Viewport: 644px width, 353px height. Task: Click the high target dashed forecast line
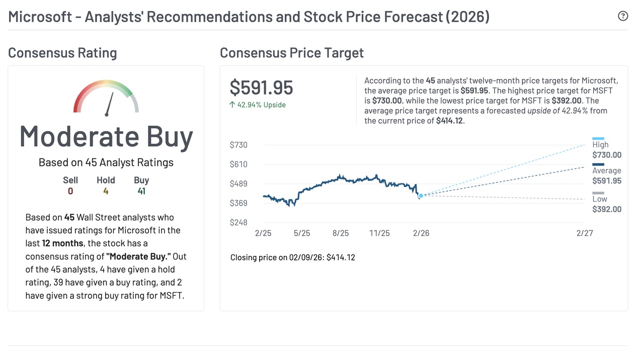click(503, 170)
